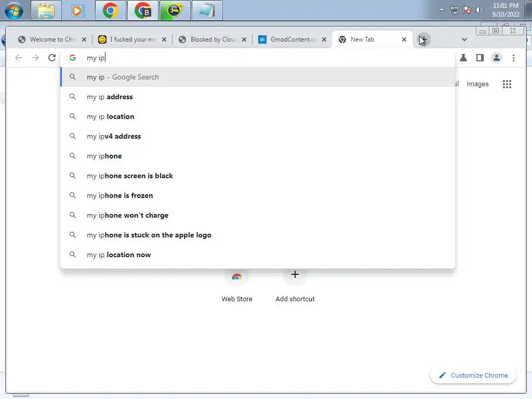Viewport: 532px width, 399px height.
Task: Show hidden system tray icons
Action: (442, 10)
